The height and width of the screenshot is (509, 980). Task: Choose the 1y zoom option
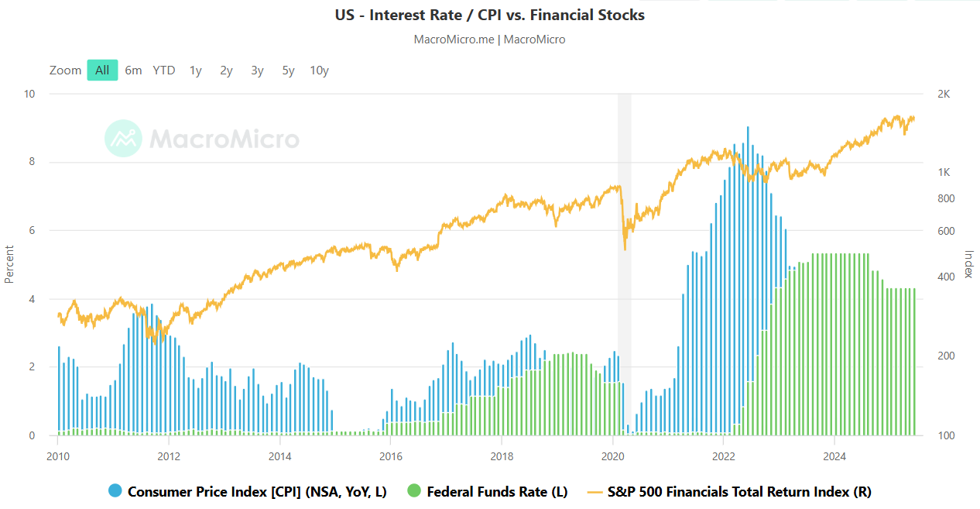coord(196,71)
